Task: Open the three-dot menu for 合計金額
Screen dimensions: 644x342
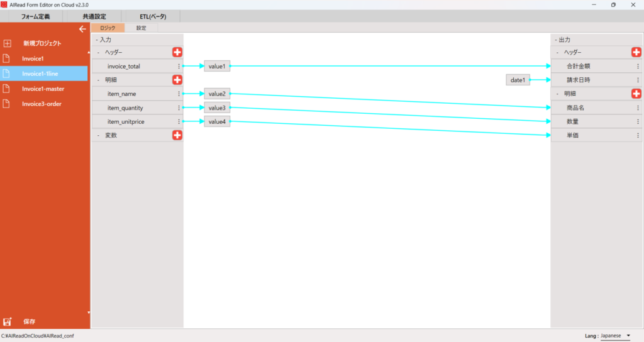Action: (638, 66)
